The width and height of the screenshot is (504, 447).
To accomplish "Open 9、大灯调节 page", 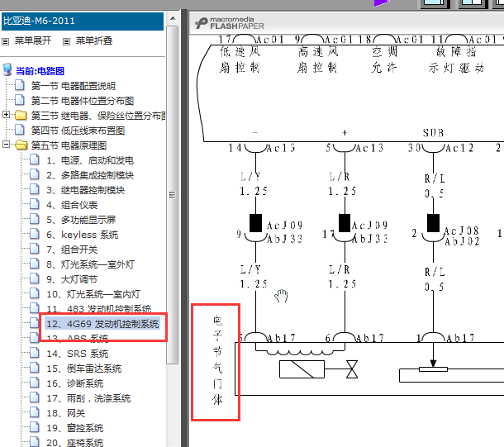I will click(x=72, y=279).
